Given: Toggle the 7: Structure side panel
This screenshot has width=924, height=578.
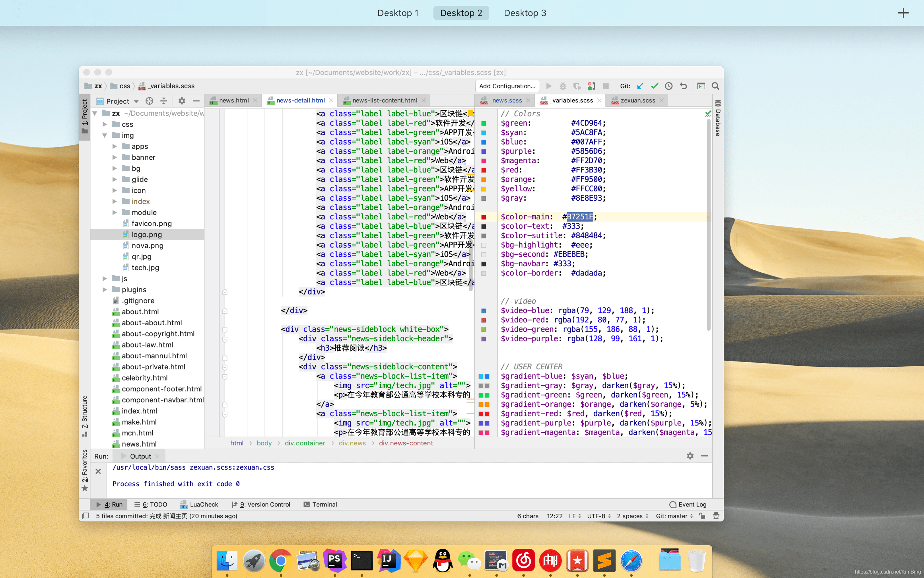Looking at the screenshot, I should [84, 416].
